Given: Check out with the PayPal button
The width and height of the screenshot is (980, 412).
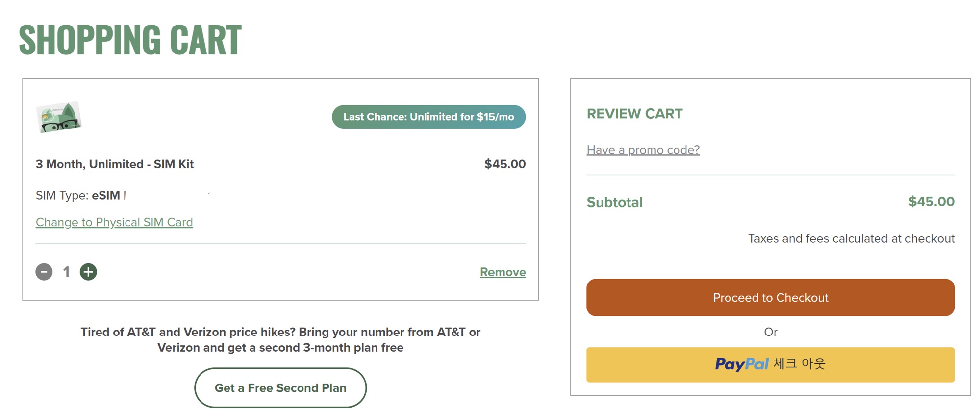Looking at the screenshot, I should coord(770,365).
